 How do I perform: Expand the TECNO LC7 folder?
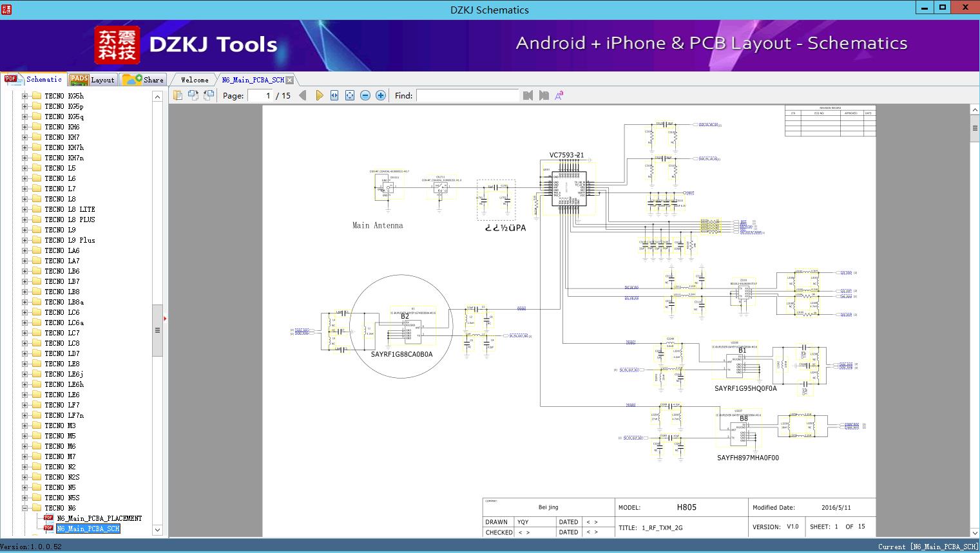24,333
